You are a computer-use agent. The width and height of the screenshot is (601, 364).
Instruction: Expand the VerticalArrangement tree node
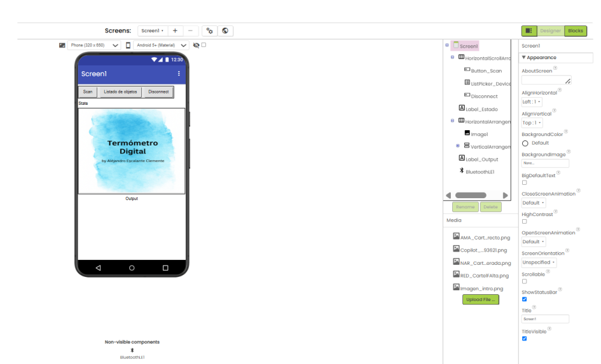pos(458,146)
